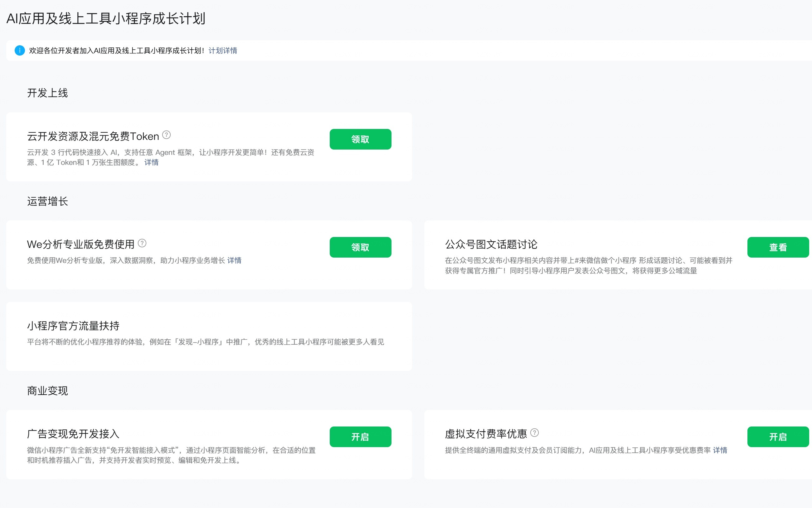Image resolution: width=812 pixels, height=508 pixels.
Task: Open 详情 in the 云开发资源 card
Action: click(151, 162)
